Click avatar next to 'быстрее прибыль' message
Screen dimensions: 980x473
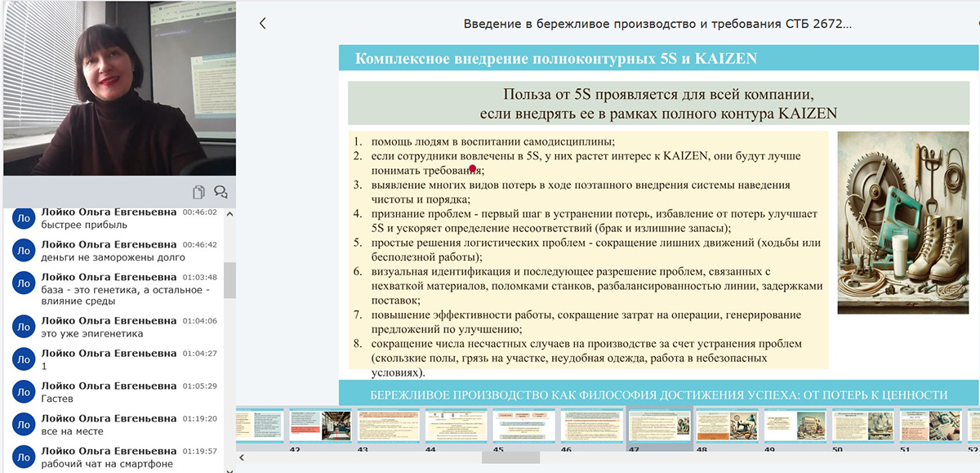[x=24, y=218]
